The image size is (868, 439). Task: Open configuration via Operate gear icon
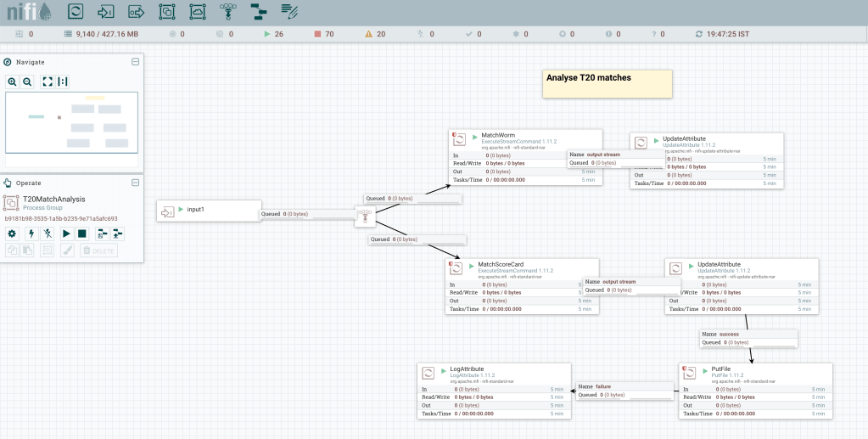coord(12,234)
